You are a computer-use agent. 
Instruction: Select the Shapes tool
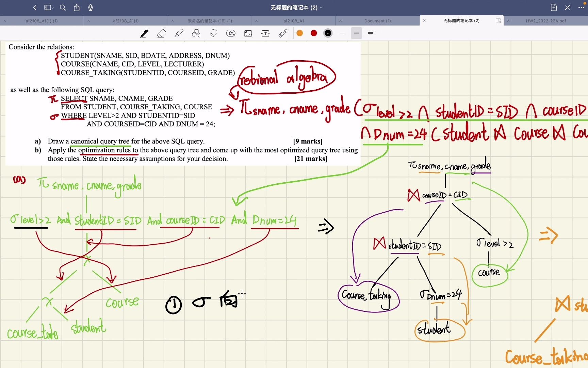click(196, 33)
